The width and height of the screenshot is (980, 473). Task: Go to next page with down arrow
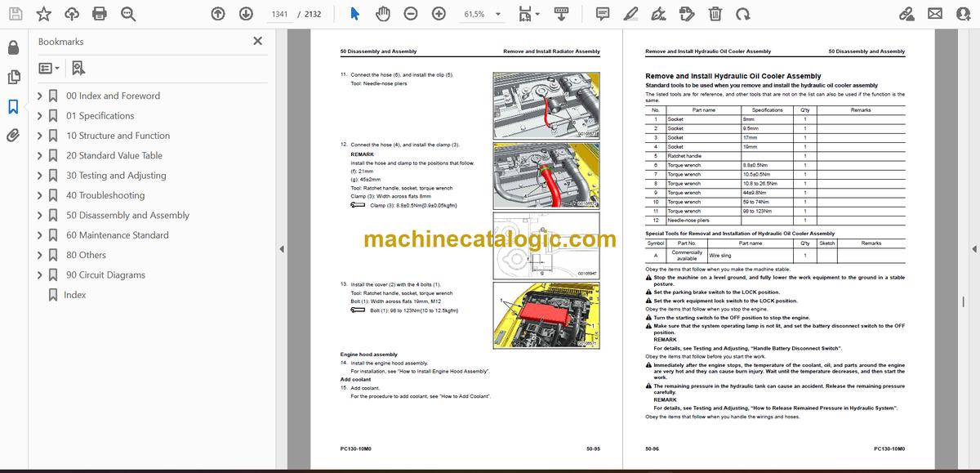click(x=246, y=14)
